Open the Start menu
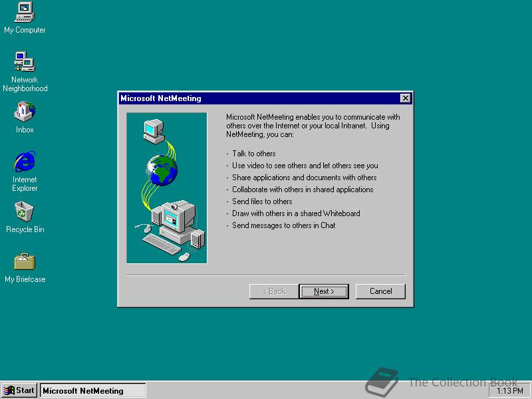532x399 pixels. tap(19, 390)
